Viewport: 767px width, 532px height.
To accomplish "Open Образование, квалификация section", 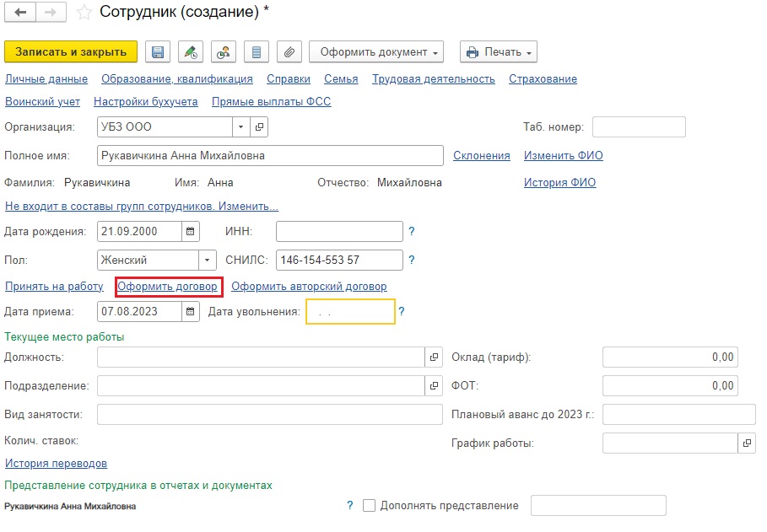I will pos(177,79).
